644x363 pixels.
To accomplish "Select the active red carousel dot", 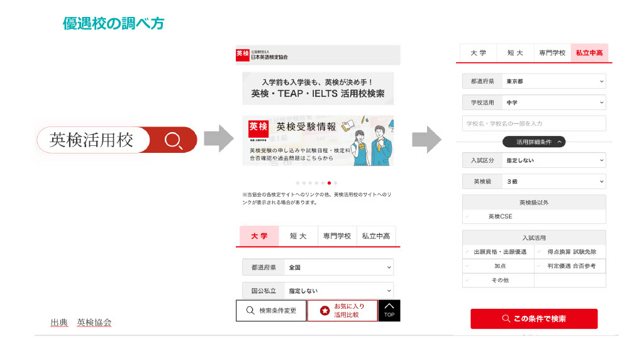I will tap(329, 183).
